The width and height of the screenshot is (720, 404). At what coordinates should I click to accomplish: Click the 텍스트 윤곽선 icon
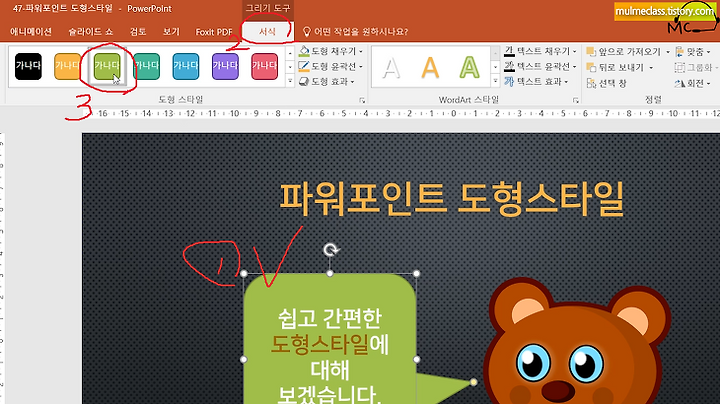point(509,67)
